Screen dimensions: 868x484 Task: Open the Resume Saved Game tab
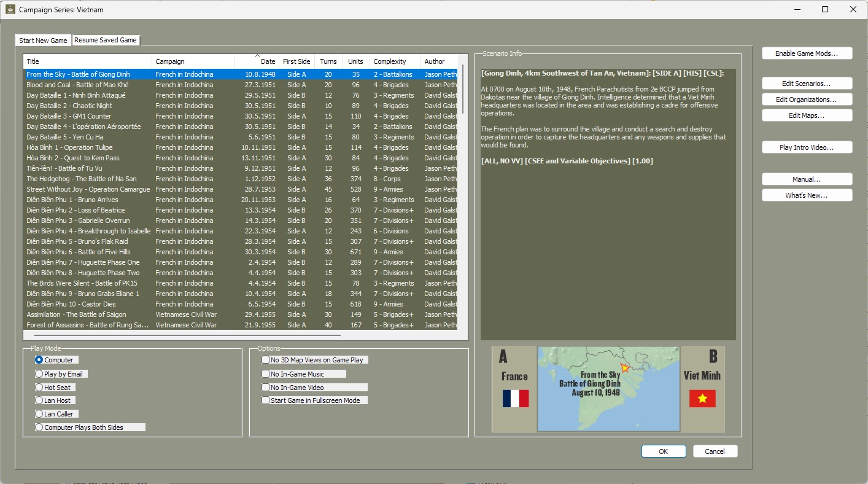tap(106, 40)
